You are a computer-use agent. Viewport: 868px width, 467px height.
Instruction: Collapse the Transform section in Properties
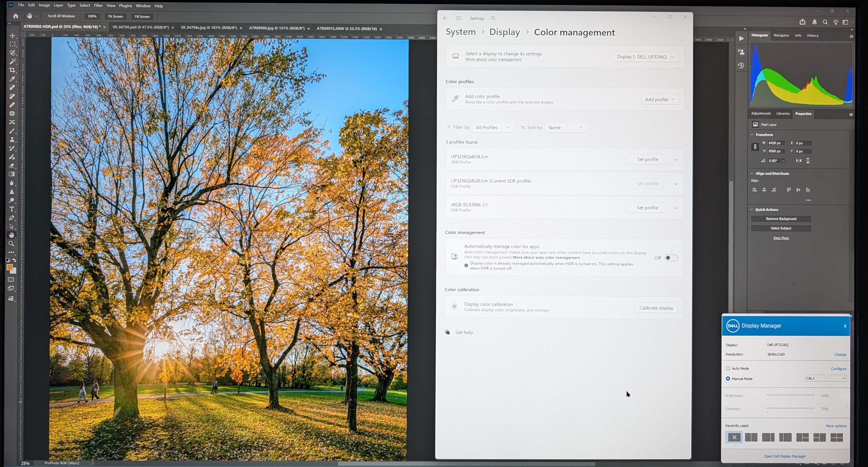click(752, 134)
